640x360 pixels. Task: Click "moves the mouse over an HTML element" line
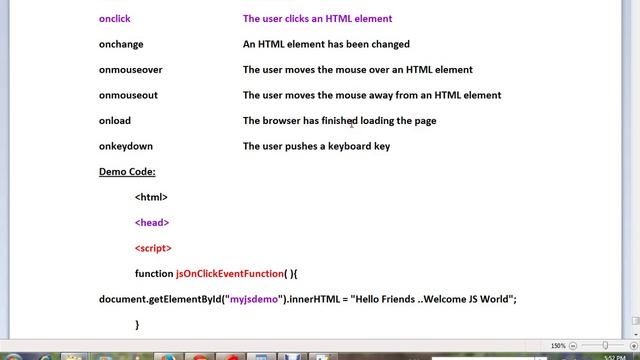point(358,70)
